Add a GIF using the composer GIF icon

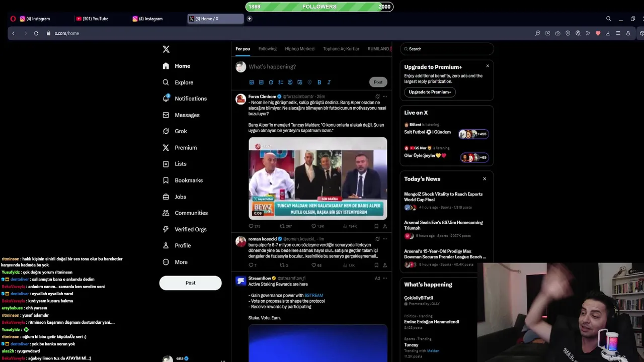click(261, 82)
